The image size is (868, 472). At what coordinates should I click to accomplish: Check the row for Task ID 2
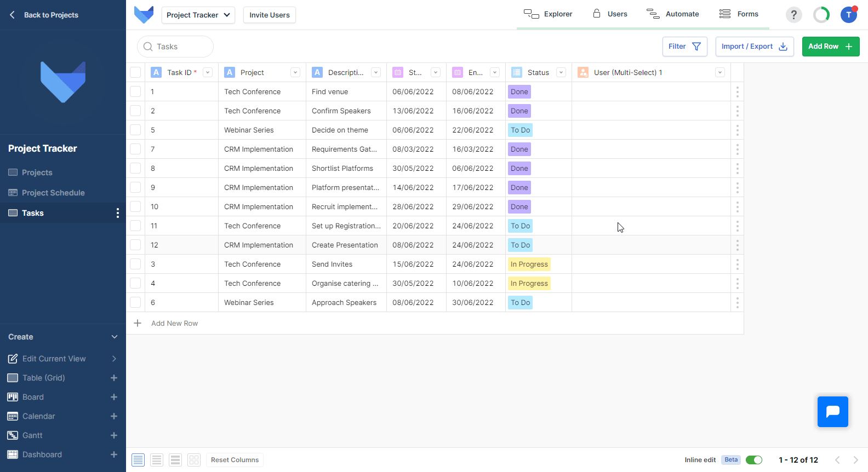click(135, 111)
